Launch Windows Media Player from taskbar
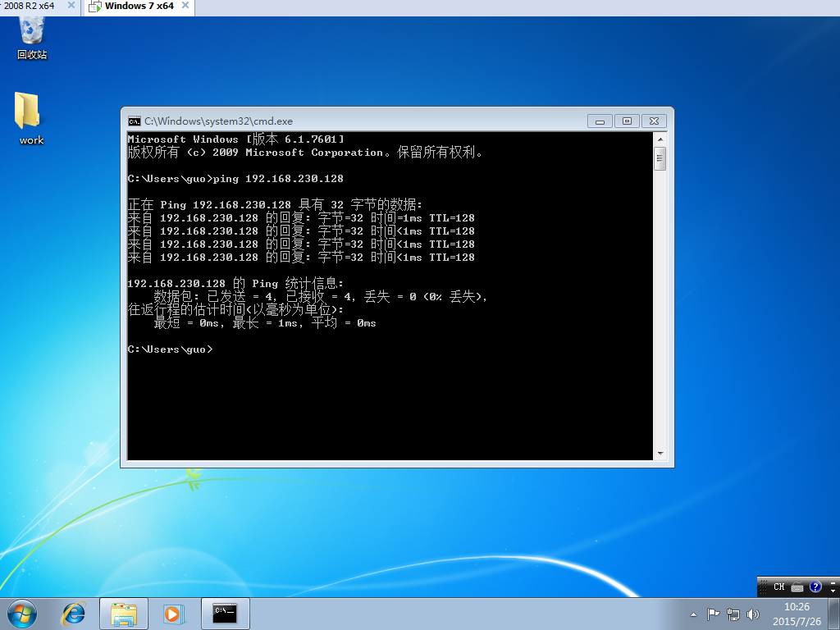840x630 pixels. click(x=173, y=613)
